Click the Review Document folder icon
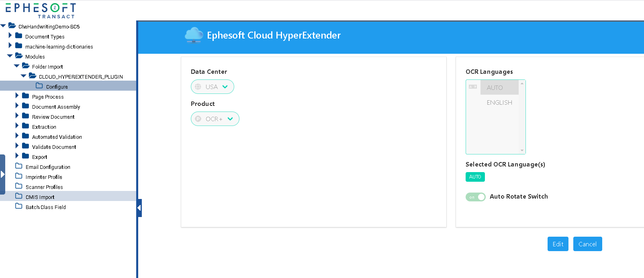 pyautogui.click(x=25, y=116)
